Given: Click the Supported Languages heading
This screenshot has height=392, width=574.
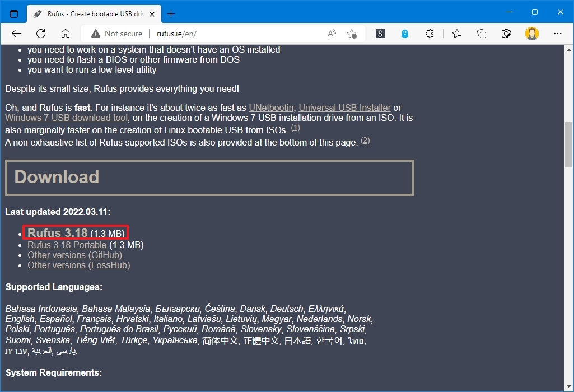Looking at the screenshot, I should click(54, 287).
